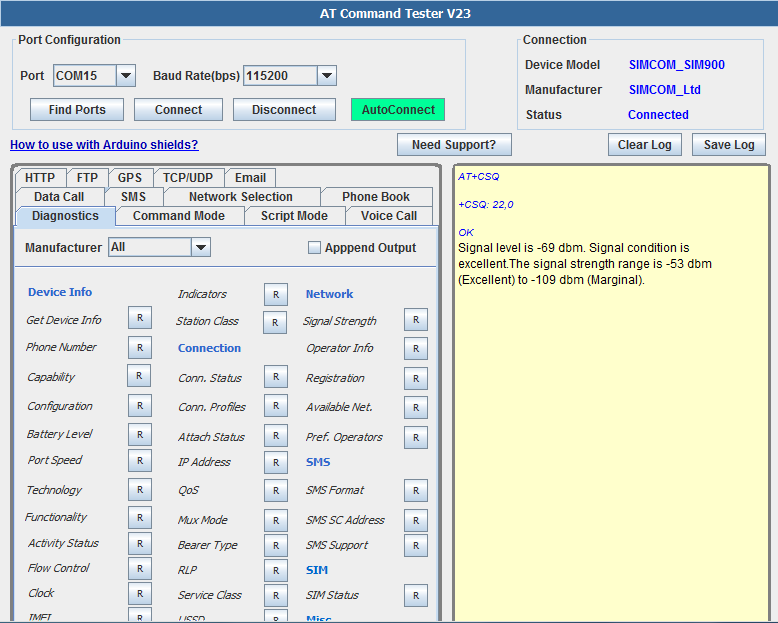Viewport: 778px width, 623px height.
Task: Click the Indicators R button
Action: [276, 295]
